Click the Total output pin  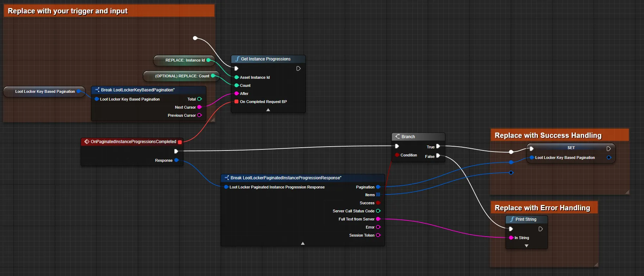click(x=200, y=99)
